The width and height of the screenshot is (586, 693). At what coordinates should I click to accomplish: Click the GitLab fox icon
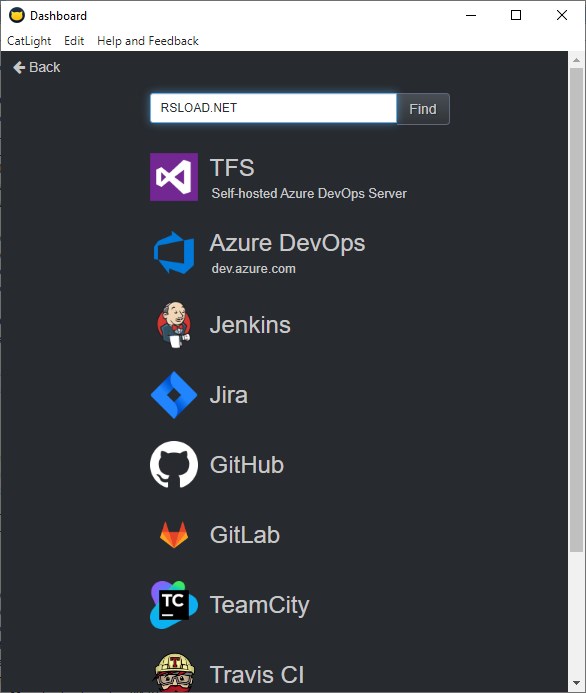click(x=174, y=534)
